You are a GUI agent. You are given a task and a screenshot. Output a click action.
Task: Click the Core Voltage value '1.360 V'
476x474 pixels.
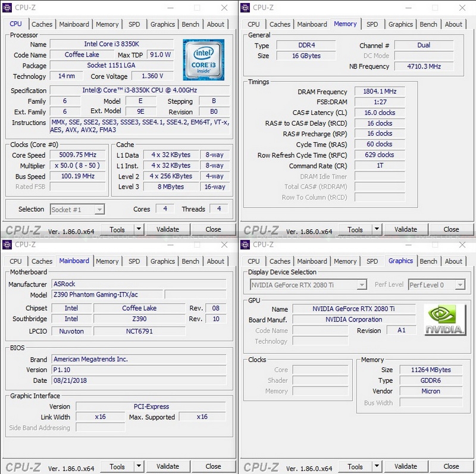tap(152, 76)
